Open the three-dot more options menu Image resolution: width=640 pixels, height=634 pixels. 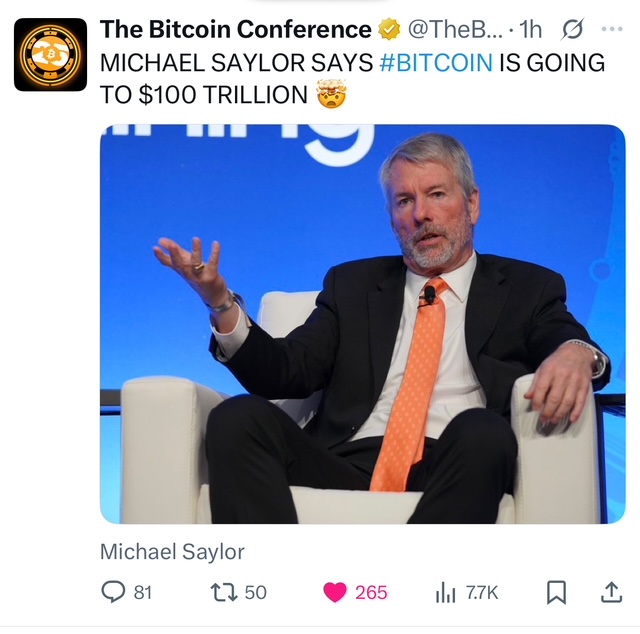coord(612,29)
